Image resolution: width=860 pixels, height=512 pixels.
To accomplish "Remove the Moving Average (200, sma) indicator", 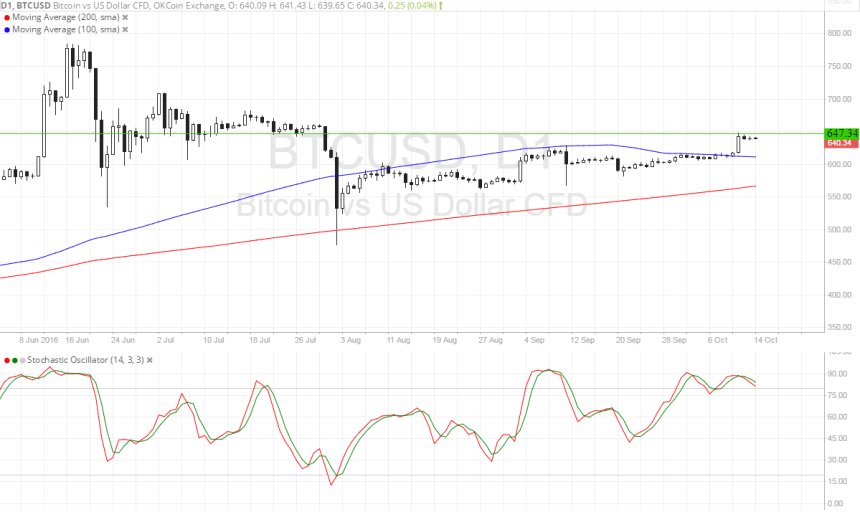I will tap(125, 18).
